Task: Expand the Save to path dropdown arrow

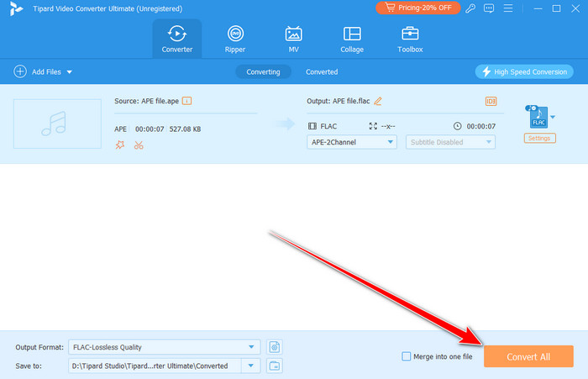Action: [x=251, y=366]
